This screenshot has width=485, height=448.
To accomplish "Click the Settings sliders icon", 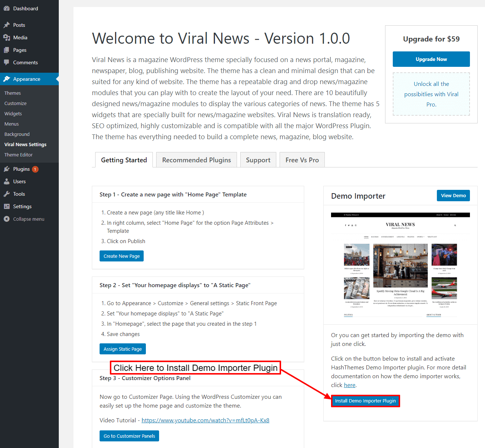I will [7, 206].
